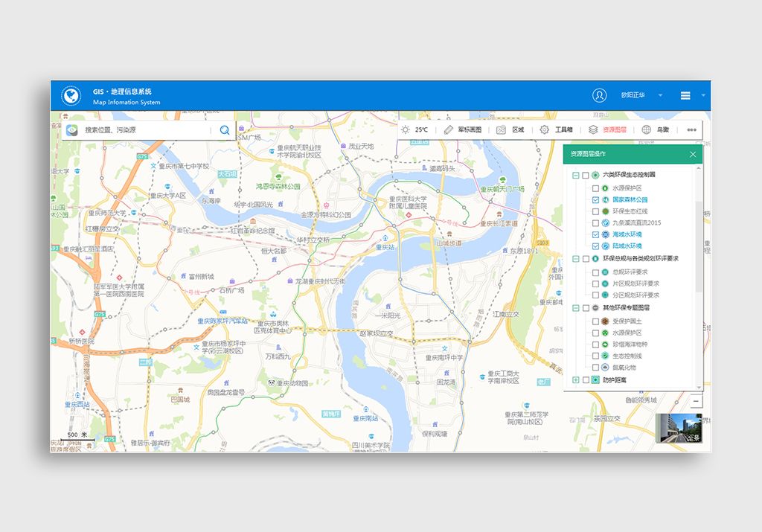The height and width of the screenshot is (532, 762).
Task: Click the GIS globe logo icon
Action: (71, 96)
